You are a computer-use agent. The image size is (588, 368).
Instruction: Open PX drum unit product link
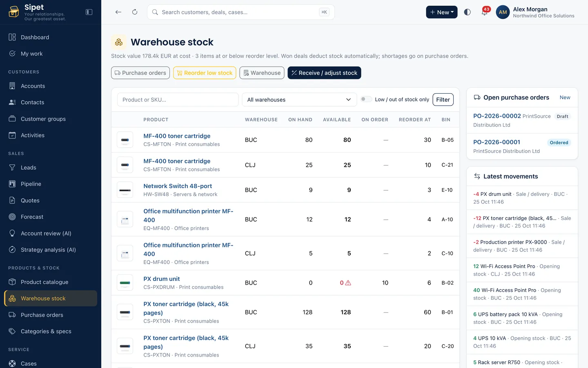(161, 279)
